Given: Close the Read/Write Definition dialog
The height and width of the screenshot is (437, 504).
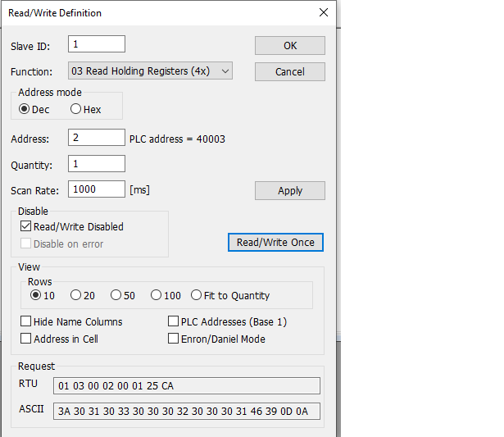Looking at the screenshot, I should point(323,13).
